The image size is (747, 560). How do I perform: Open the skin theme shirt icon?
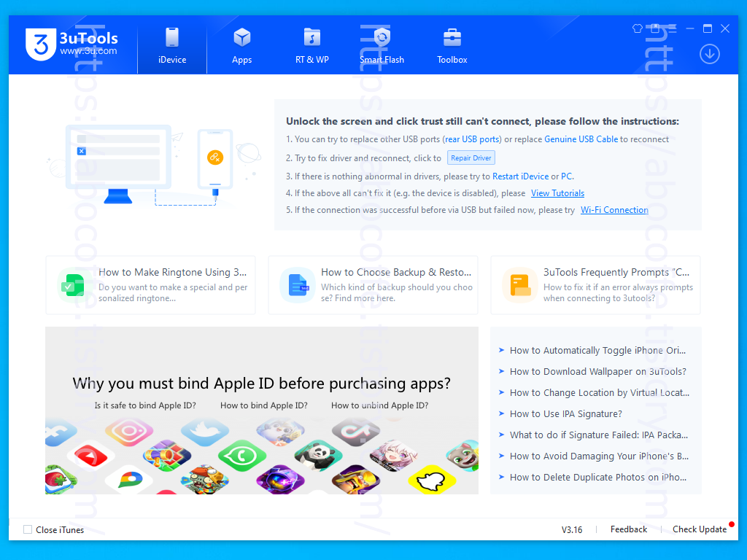click(x=637, y=28)
